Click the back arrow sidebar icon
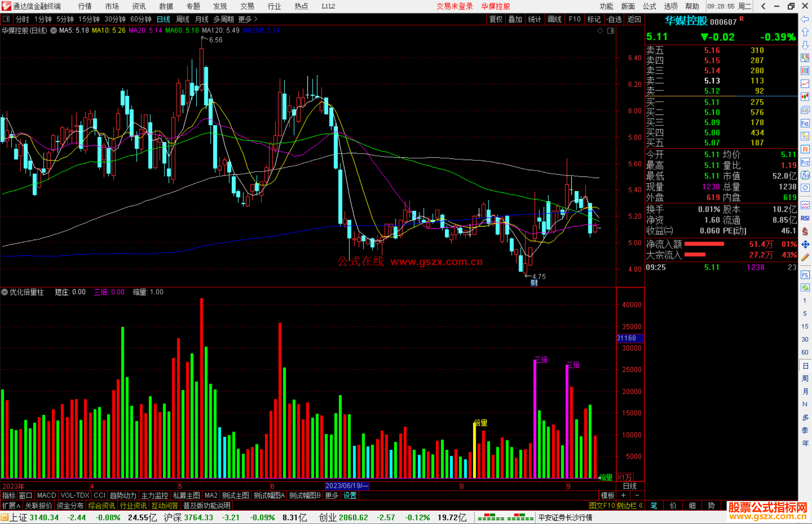The height and width of the screenshot is (524, 812). 805,19
